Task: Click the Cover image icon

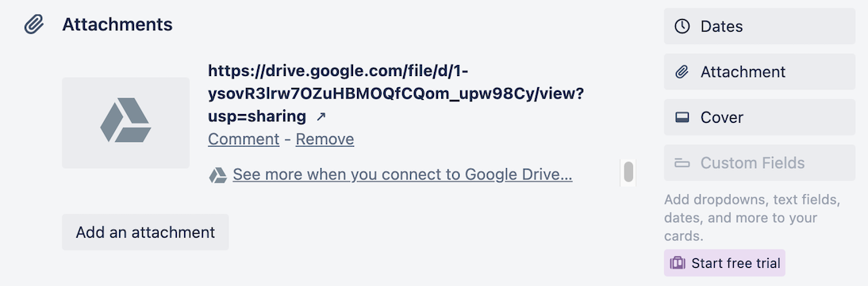Action: [682, 117]
